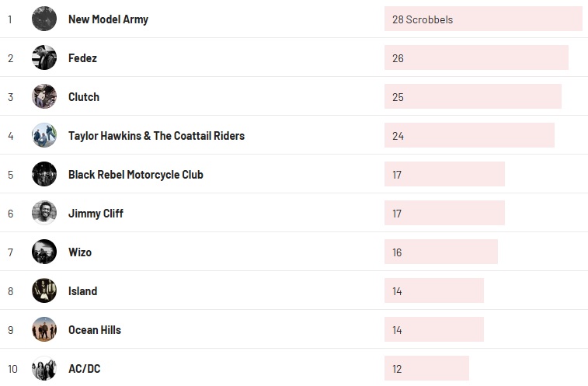588x386 pixels.
Task: Open the New Model Army artist link
Action: click(108, 19)
